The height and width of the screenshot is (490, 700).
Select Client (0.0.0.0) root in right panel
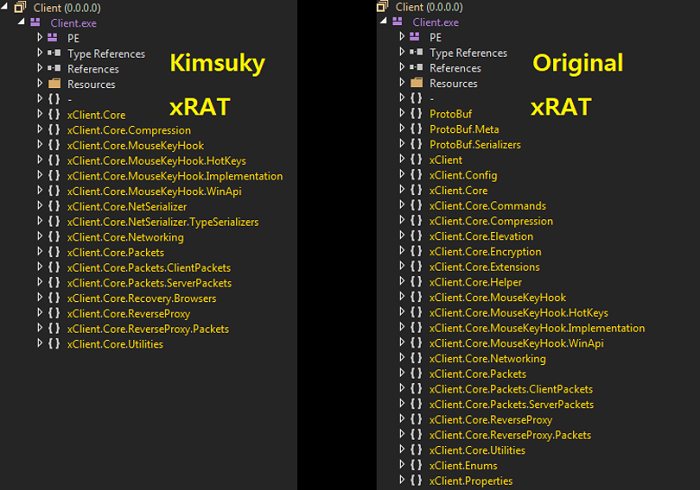[429, 7]
